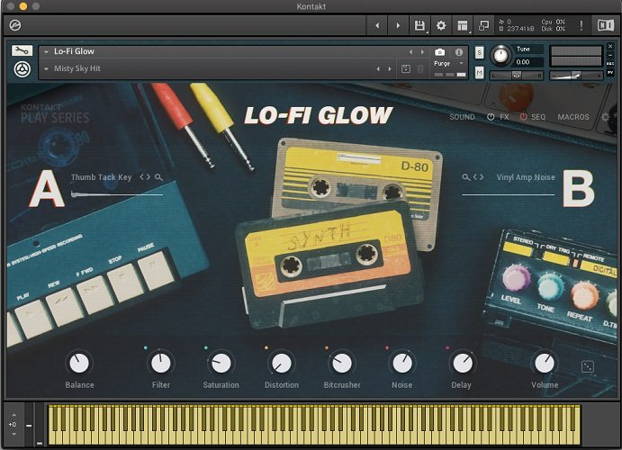Toggle the Solo S button
The width and height of the screenshot is (622, 450).
(x=479, y=51)
